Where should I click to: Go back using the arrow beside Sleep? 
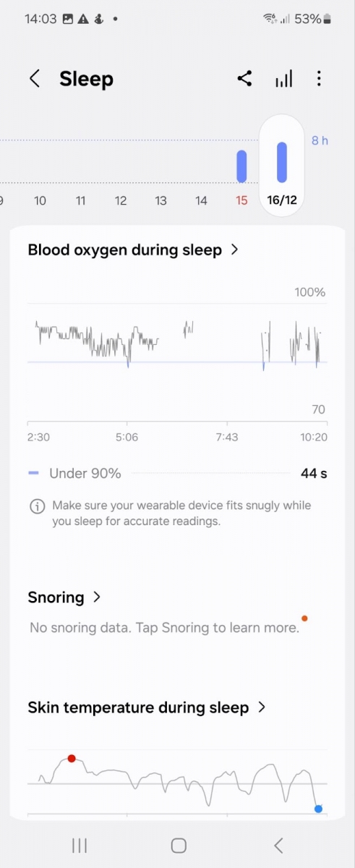coord(34,79)
